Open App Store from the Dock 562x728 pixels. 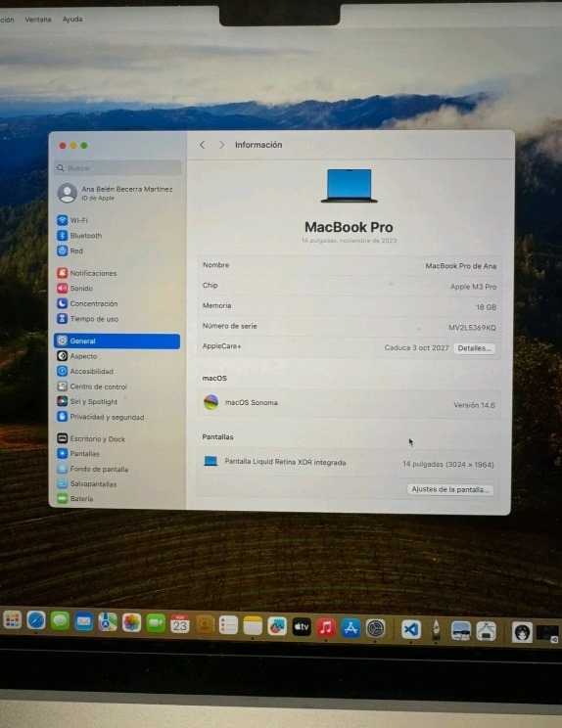[351, 628]
